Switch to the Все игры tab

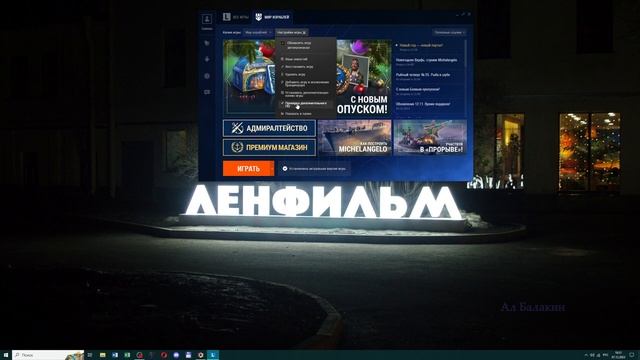pos(236,17)
